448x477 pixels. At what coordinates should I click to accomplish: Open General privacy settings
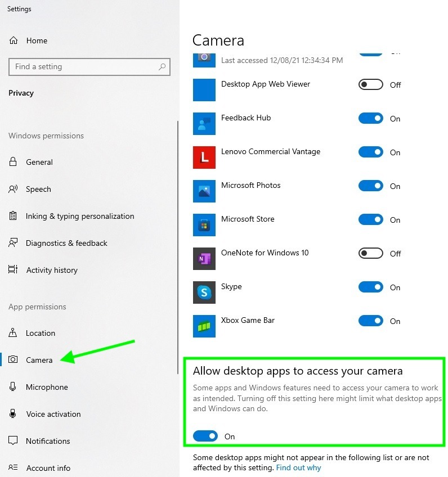pyautogui.click(x=39, y=162)
